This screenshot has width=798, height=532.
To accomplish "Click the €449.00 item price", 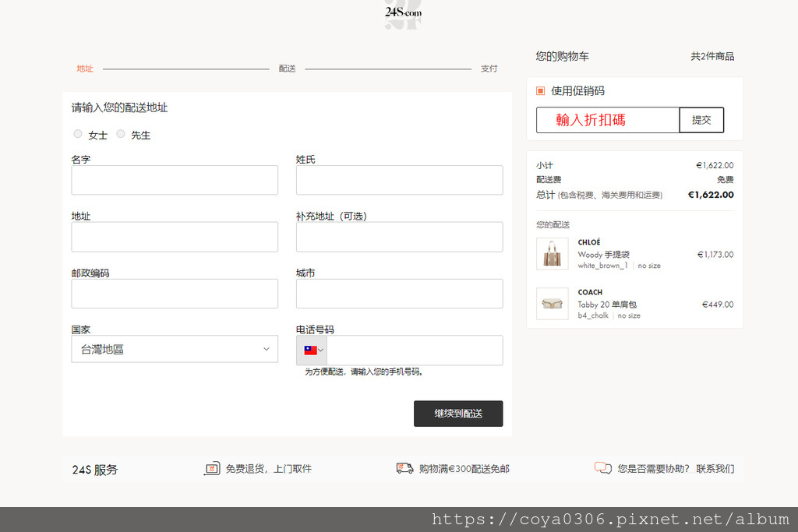I will (x=718, y=304).
